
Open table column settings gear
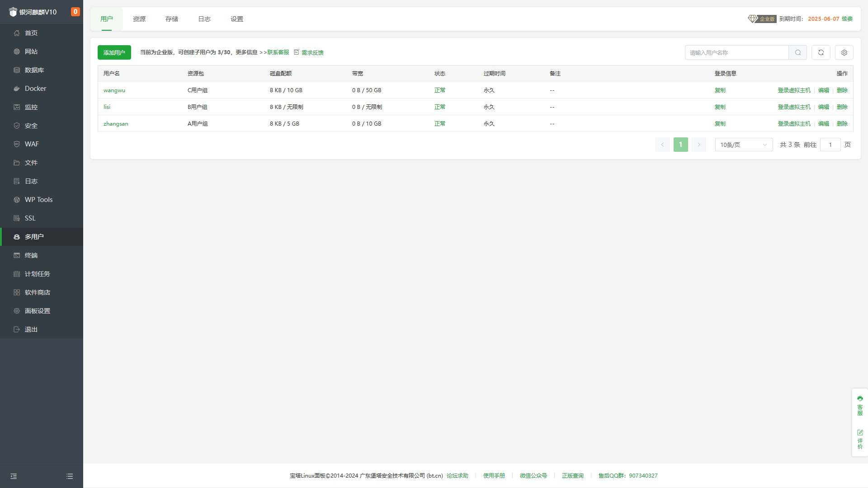(x=844, y=52)
